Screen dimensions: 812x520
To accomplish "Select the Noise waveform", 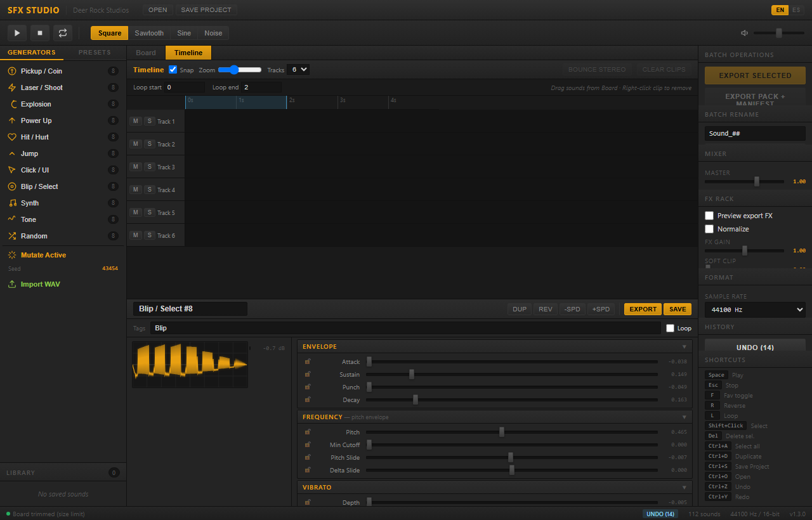I will pyautogui.click(x=213, y=33).
